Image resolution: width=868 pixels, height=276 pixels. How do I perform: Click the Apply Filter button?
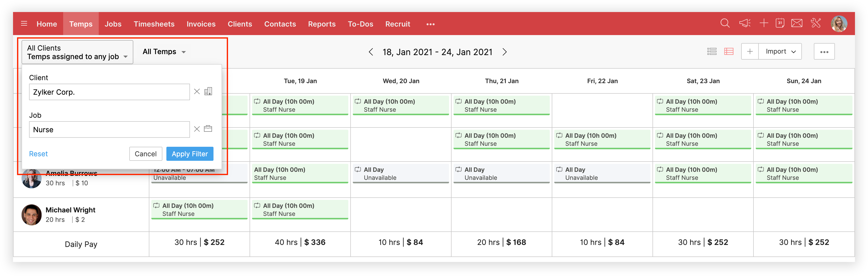tap(190, 154)
